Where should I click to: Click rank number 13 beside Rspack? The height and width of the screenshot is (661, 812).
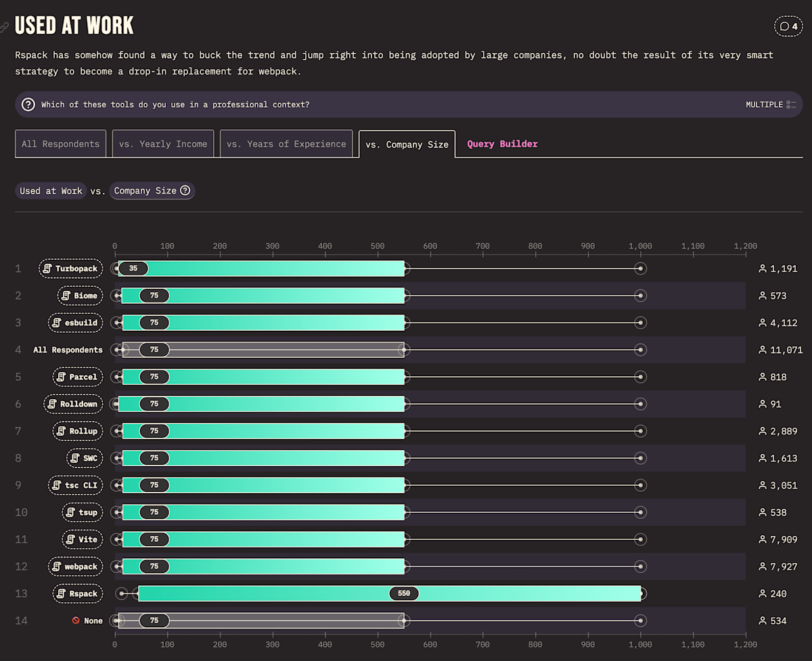click(21, 593)
